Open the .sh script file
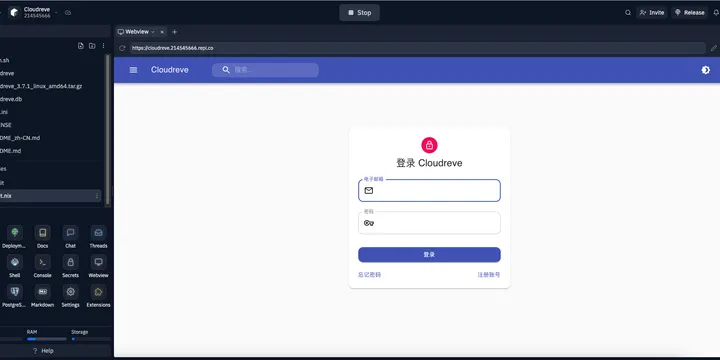 [x=5, y=60]
